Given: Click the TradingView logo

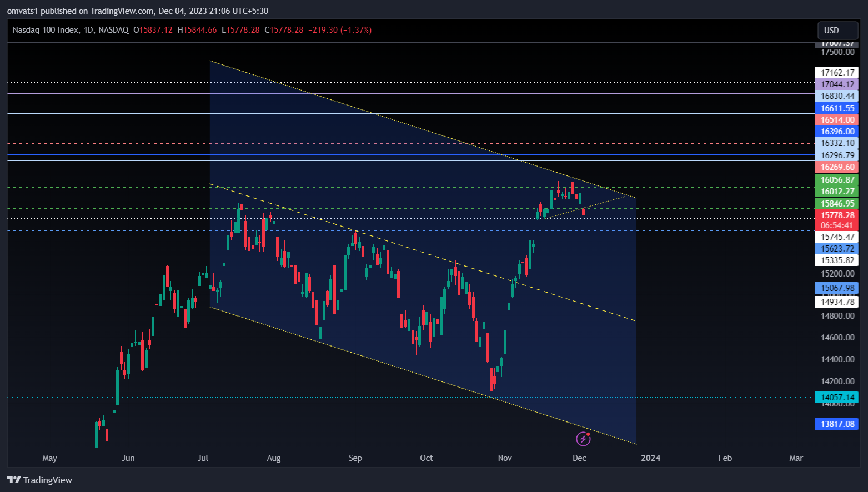Looking at the screenshot, I should (39, 480).
